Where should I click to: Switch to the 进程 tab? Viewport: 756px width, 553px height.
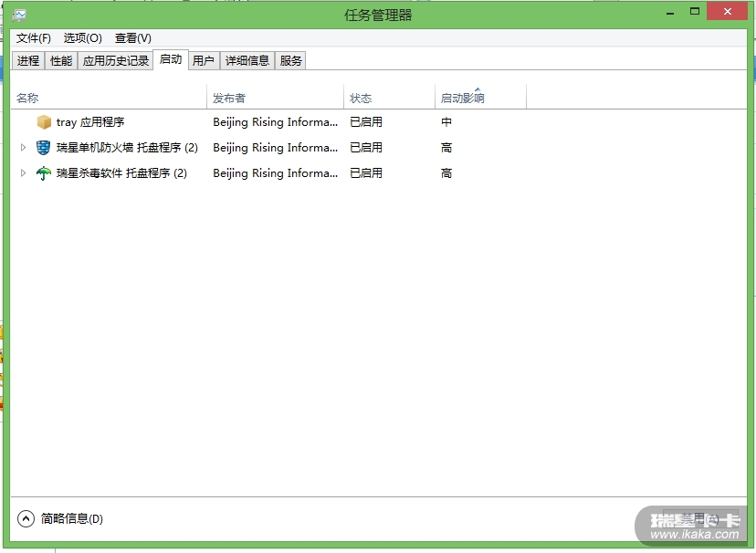(28, 61)
